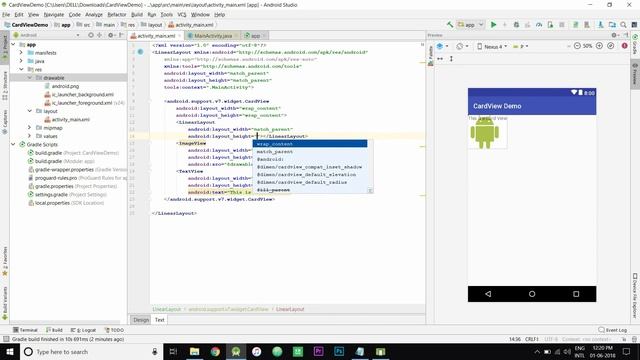640x360 pixels.
Task: Open the File menu
Action: click(x=6, y=14)
